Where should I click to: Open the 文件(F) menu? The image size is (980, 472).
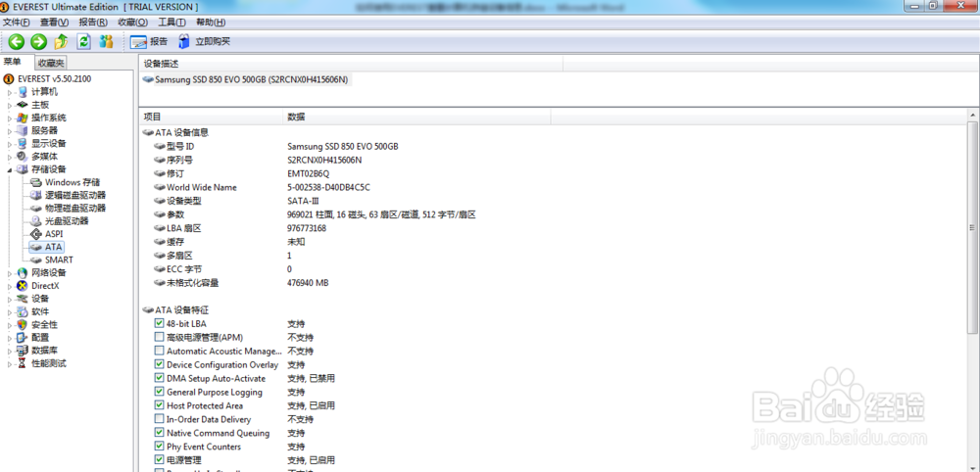(x=17, y=23)
